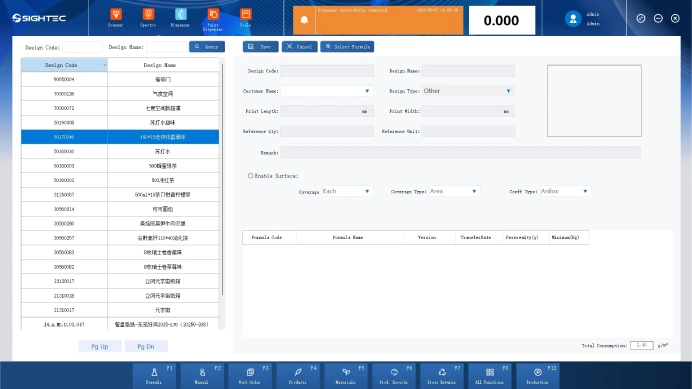The width and height of the screenshot is (692, 389).
Task: Click the Remark field
Action: point(461,153)
